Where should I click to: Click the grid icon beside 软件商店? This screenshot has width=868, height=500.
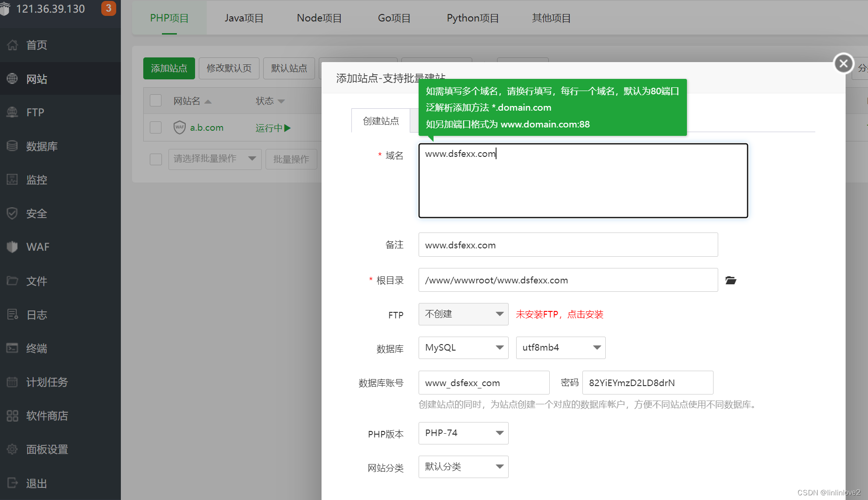13,415
